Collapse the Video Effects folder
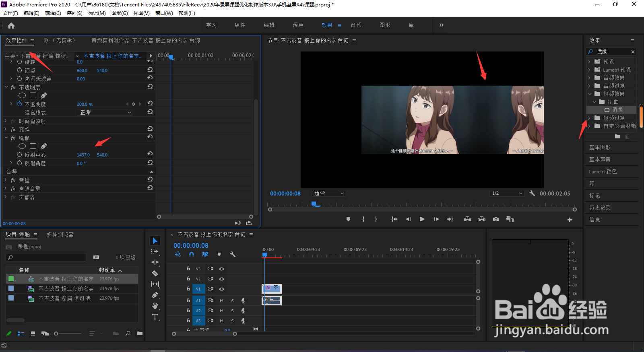This screenshot has height=352, width=644. pos(590,94)
